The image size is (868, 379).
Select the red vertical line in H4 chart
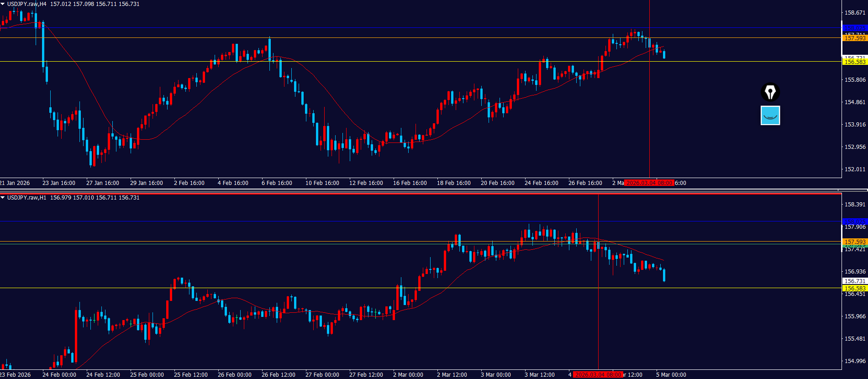[649, 114]
